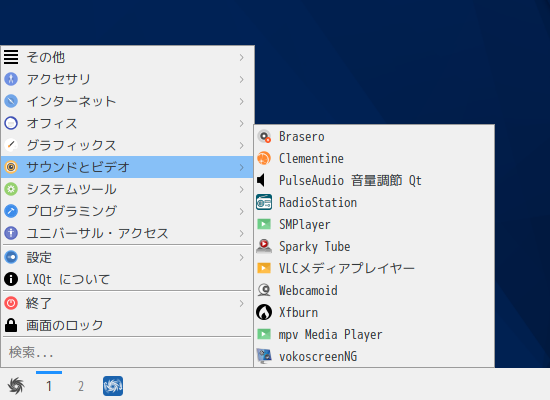Open PulseAudio 音量調節 Qt entry
The height and width of the screenshot is (400, 550).
(x=374, y=180)
